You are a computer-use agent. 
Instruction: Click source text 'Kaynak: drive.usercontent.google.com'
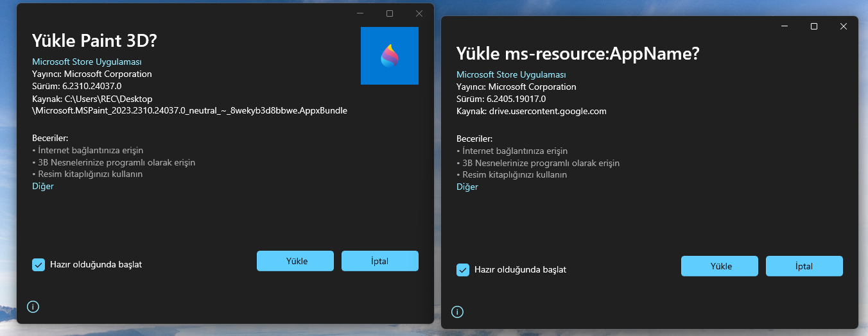532,111
